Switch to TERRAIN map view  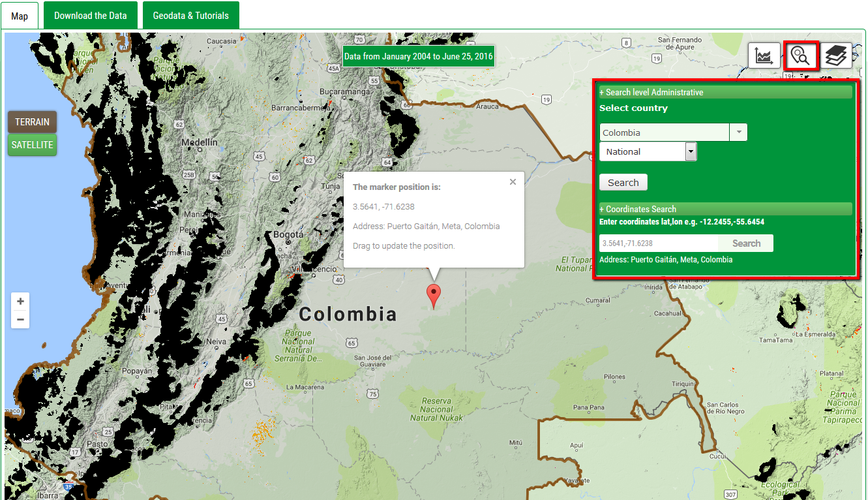pos(33,122)
